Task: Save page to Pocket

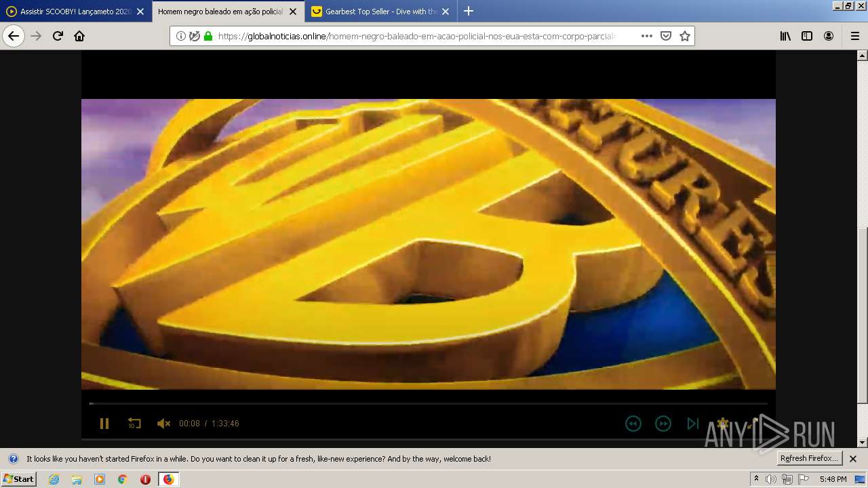Action: (666, 36)
